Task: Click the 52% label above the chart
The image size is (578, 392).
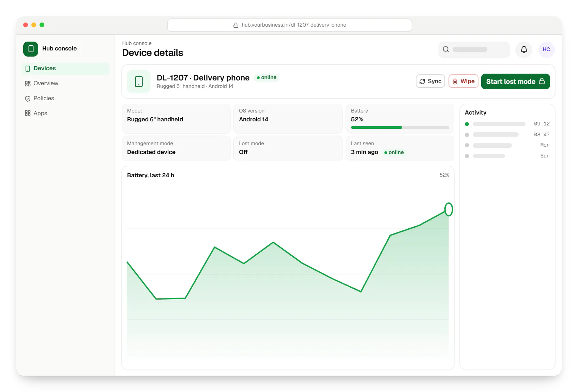Action: (x=444, y=175)
